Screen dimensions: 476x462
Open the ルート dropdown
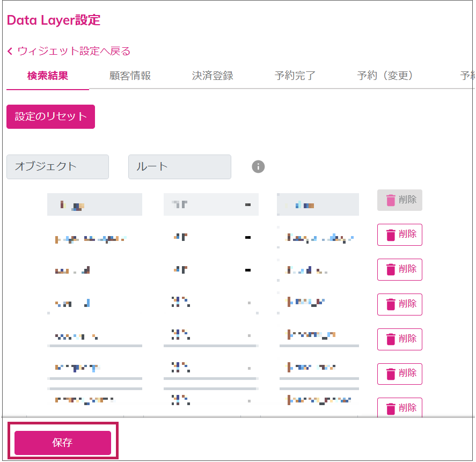click(x=179, y=167)
